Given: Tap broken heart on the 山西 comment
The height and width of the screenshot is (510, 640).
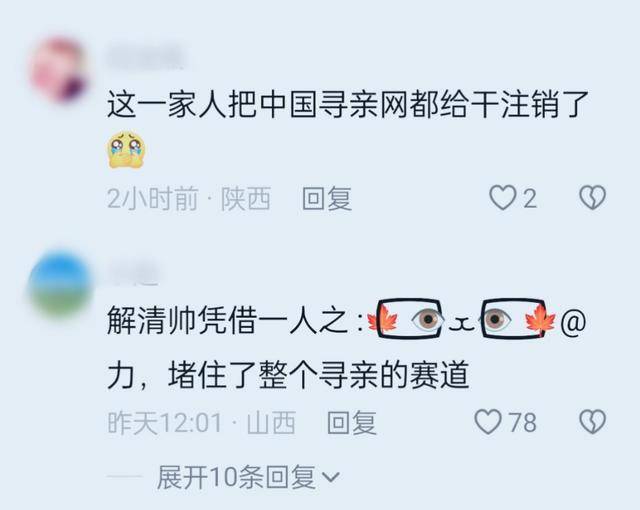Looking at the screenshot, I should [x=593, y=422].
